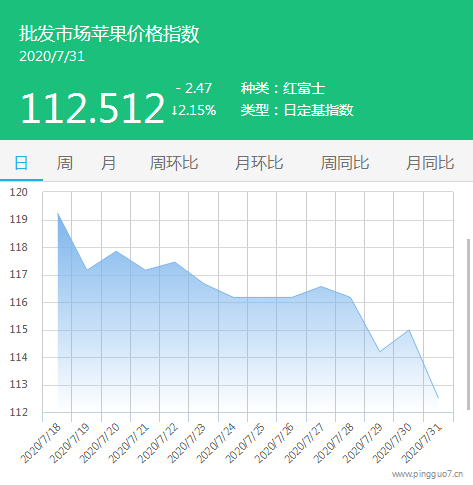473x485 pixels.
Task: Click the 2020/7/20 x-axis date label
Action: point(100,443)
